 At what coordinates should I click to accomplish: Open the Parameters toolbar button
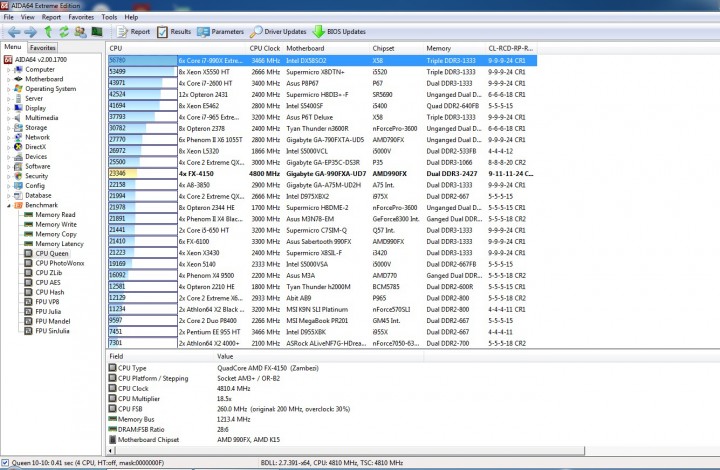click(x=220, y=32)
